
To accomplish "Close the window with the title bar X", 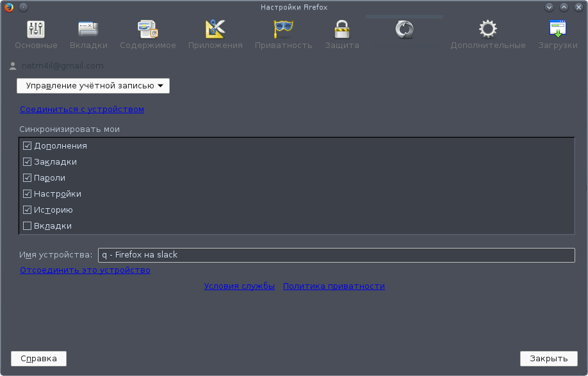I will tap(578, 7).
